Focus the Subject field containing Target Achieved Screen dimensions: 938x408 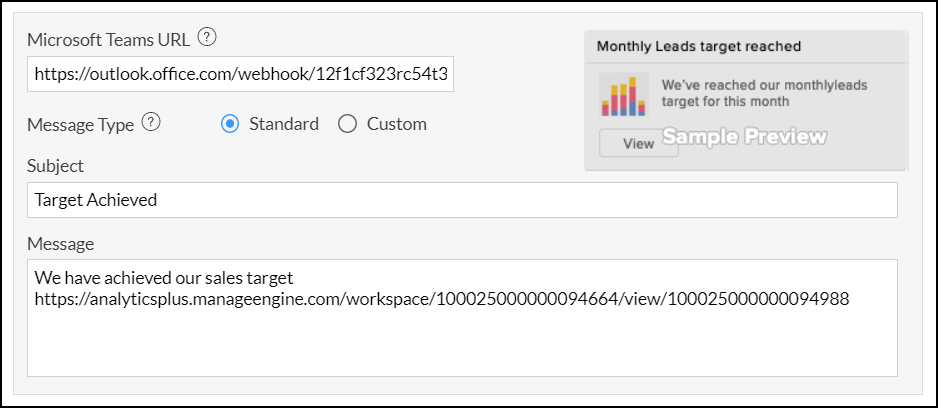[462, 200]
